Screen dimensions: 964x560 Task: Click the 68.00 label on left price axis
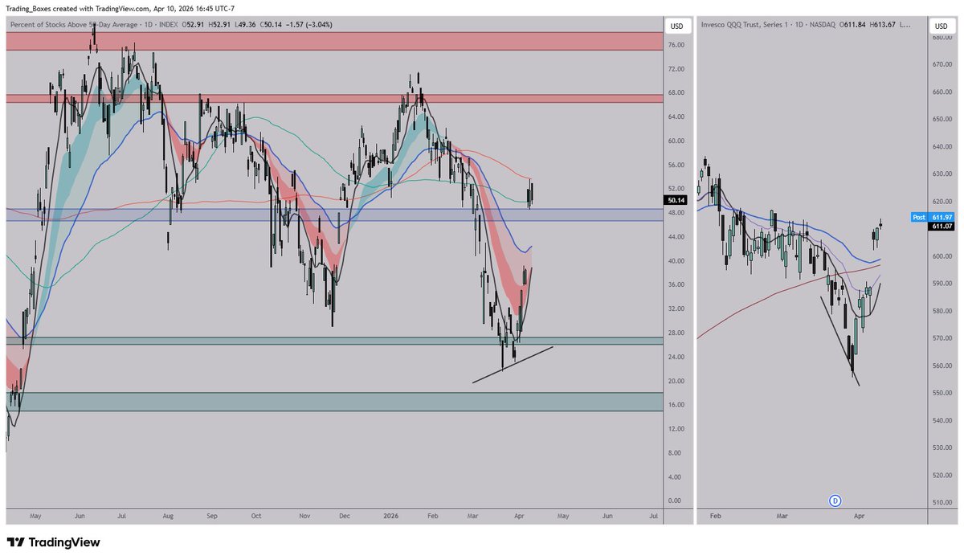pyautogui.click(x=676, y=93)
